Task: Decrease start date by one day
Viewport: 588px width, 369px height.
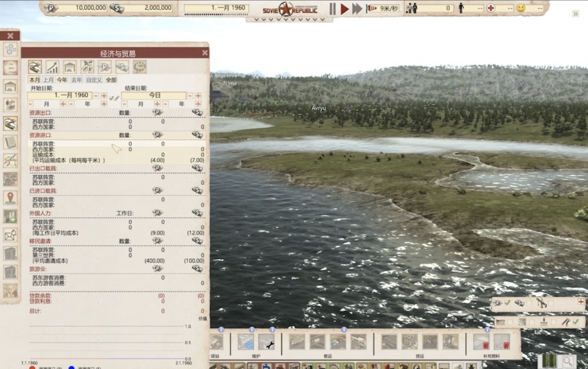Action: pyautogui.click(x=96, y=96)
